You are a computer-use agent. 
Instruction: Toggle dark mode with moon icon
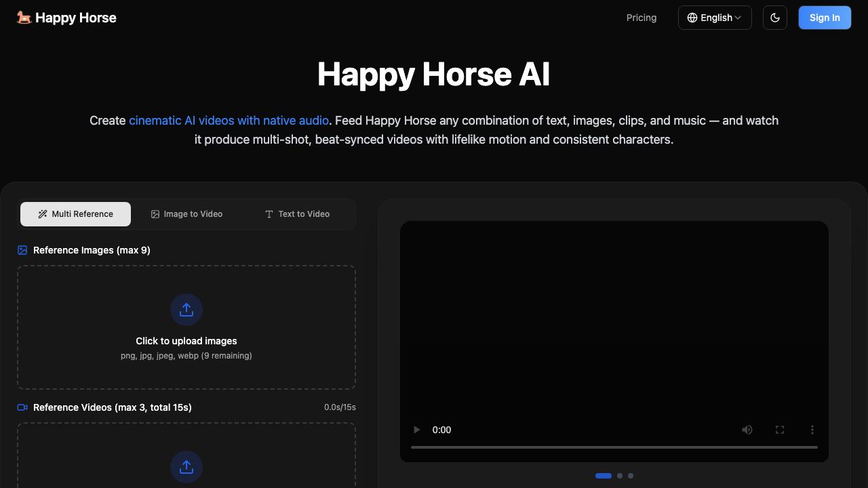(775, 18)
